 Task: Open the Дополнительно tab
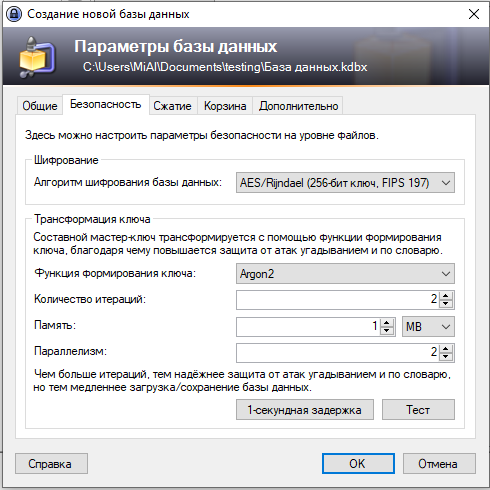tap(298, 106)
